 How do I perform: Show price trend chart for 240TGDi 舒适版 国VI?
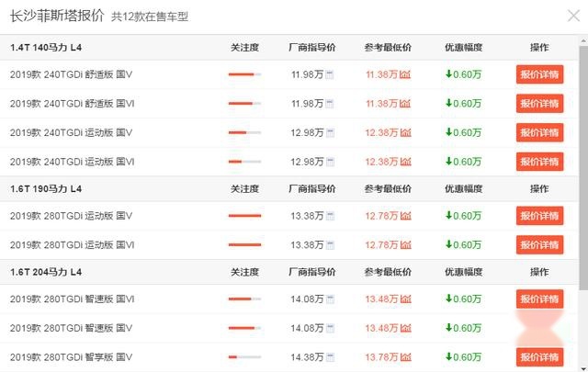point(405,104)
